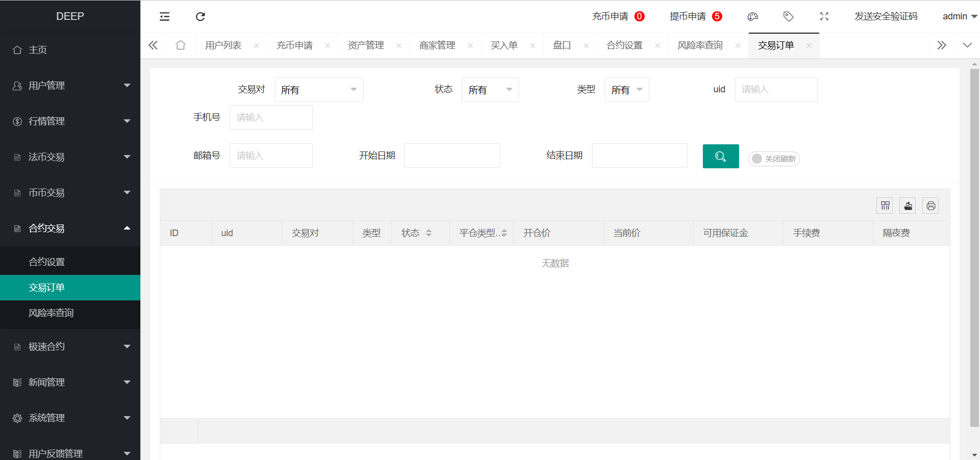Select 合约设置 in the sidebar
The width and height of the screenshot is (980, 460).
[x=46, y=261]
